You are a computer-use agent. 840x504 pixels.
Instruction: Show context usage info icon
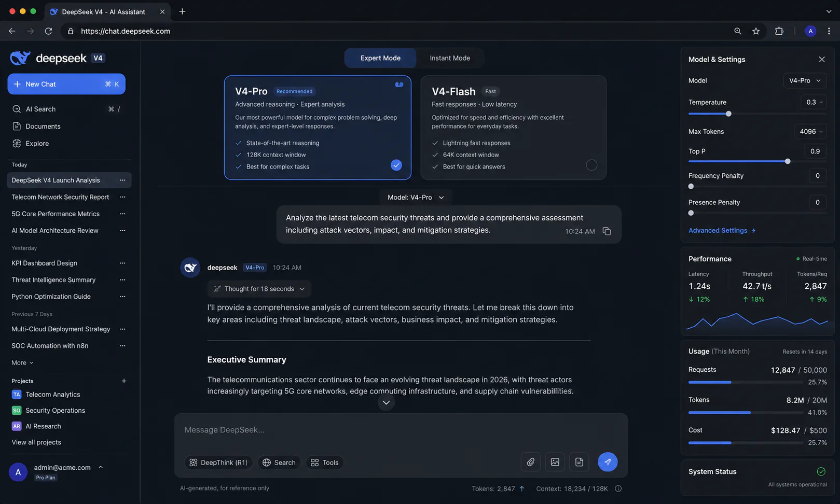coord(618,488)
